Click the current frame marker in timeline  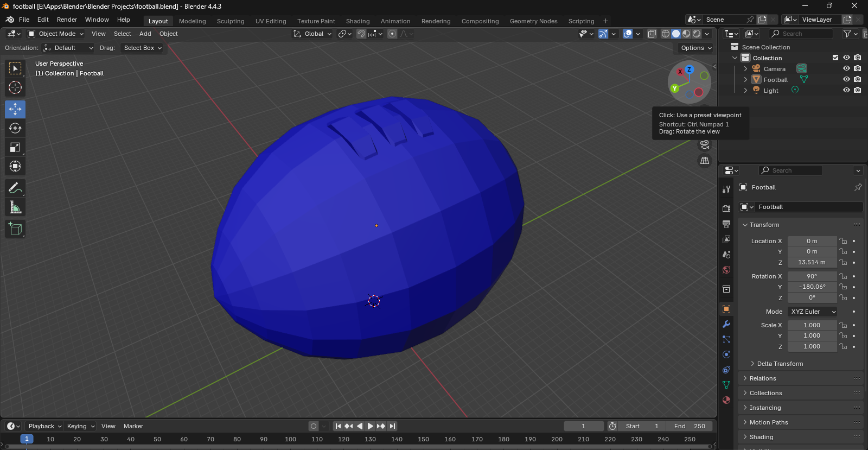coord(27,439)
